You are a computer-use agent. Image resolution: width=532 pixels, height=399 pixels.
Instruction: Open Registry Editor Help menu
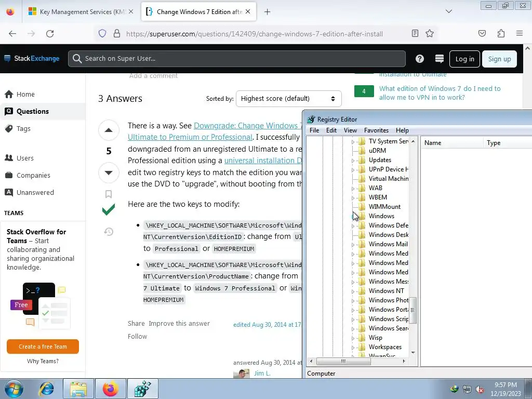402,130
